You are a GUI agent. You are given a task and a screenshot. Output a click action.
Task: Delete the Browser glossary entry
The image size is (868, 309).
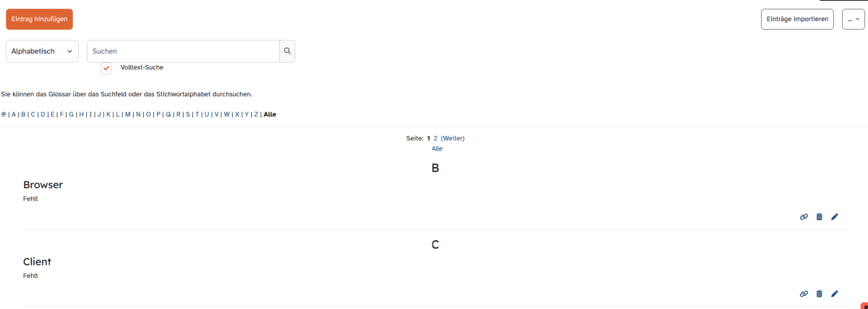pyautogui.click(x=820, y=216)
